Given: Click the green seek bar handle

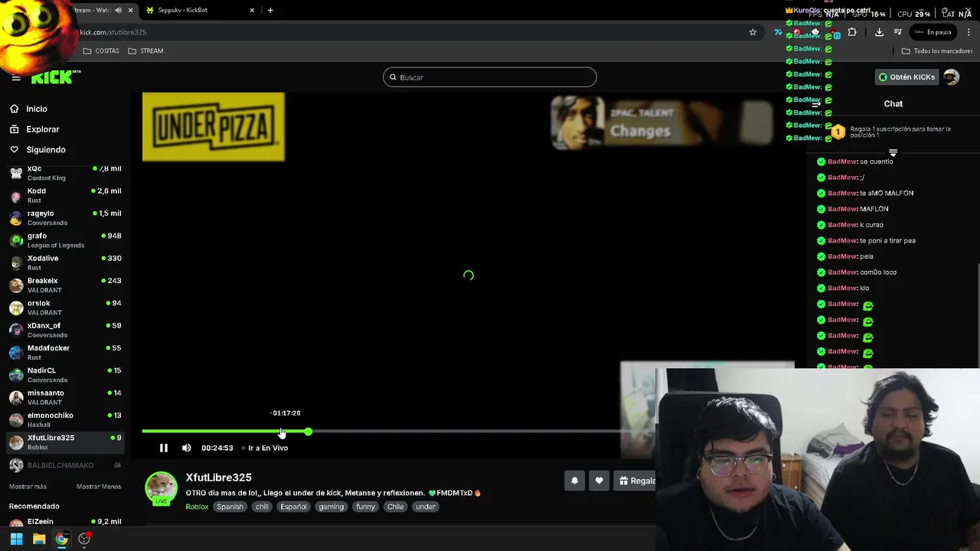Looking at the screenshot, I should pos(308,432).
